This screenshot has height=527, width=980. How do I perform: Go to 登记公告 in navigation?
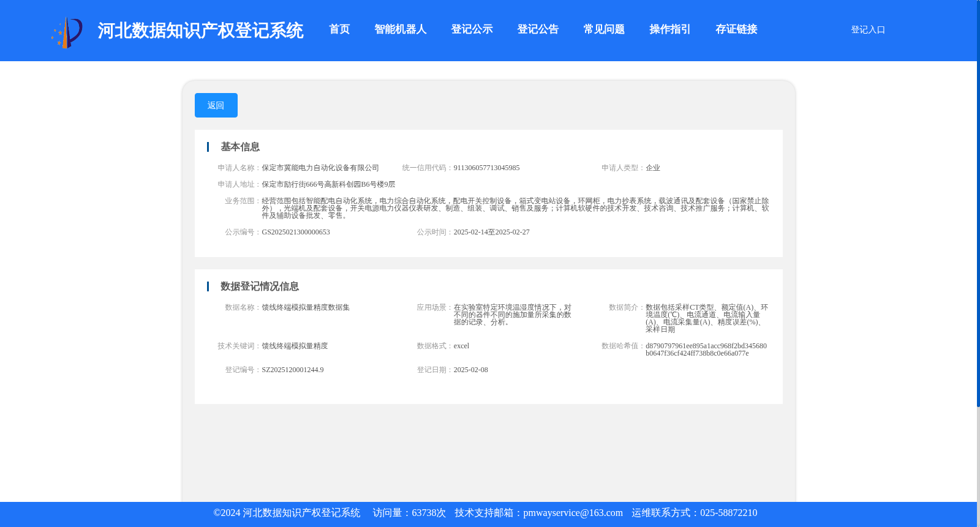[x=538, y=29]
